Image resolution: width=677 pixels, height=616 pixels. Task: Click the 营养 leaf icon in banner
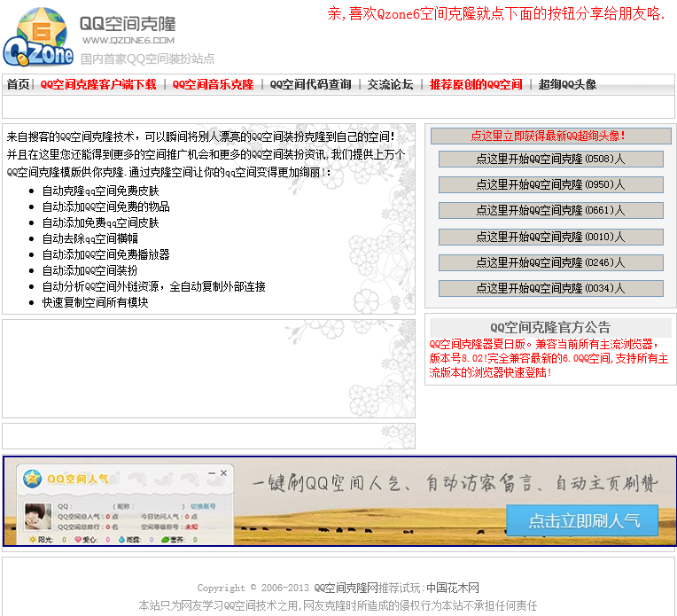[165, 540]
